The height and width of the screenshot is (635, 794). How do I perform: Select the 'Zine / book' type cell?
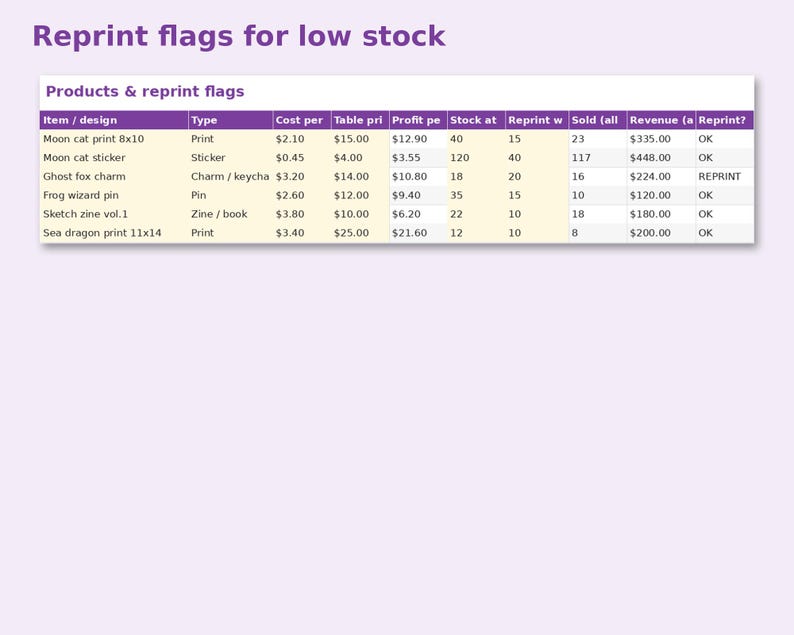point(230,214)
